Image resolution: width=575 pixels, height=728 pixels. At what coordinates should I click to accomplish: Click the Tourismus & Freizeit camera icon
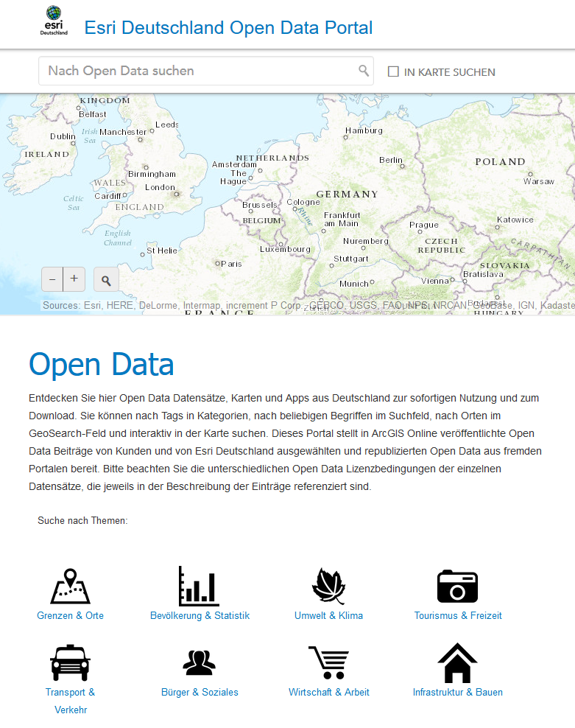458,587
